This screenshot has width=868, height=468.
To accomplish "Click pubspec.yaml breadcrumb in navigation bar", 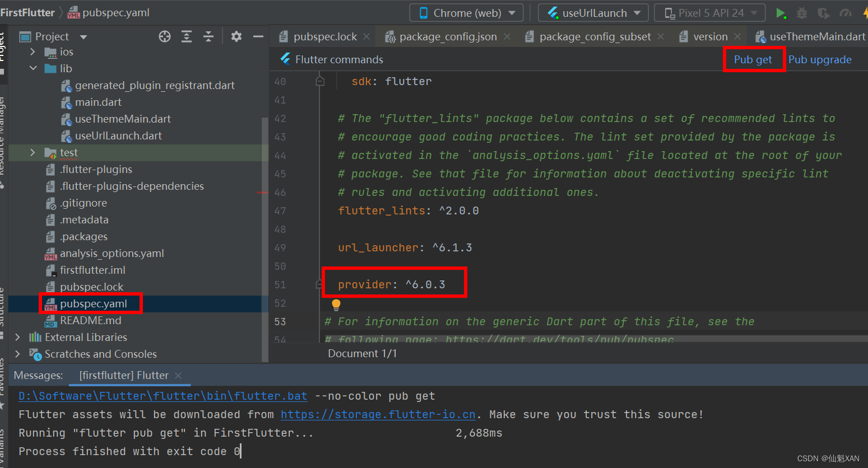I will click(109, 12).
